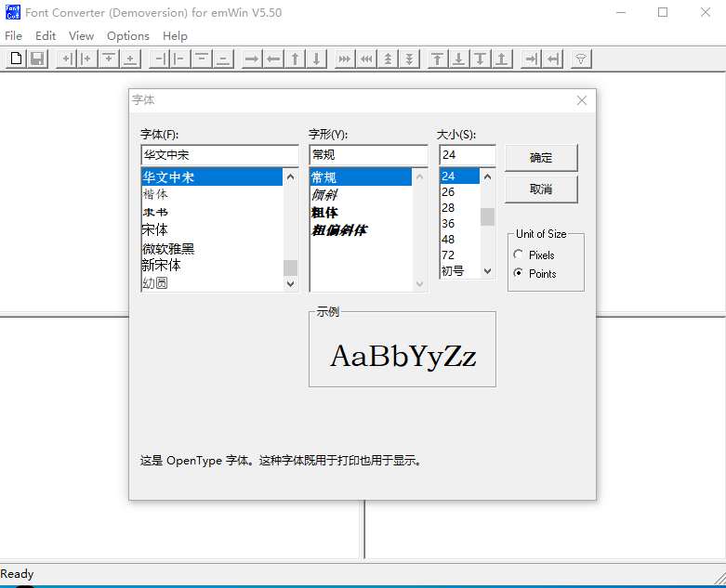
Task: Click the funnel filter toolbar icon
Action: (x=581, y=59)
